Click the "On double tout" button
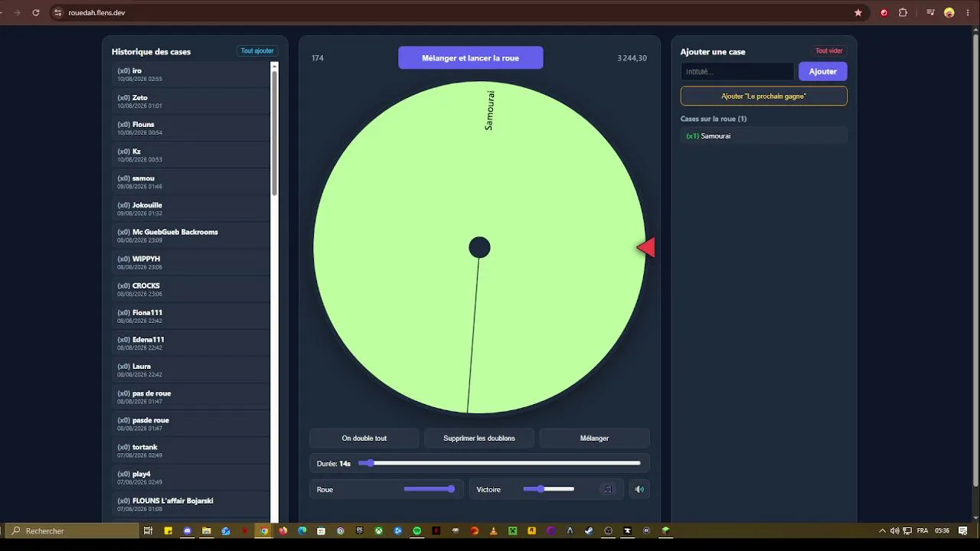 click(364, 439)
